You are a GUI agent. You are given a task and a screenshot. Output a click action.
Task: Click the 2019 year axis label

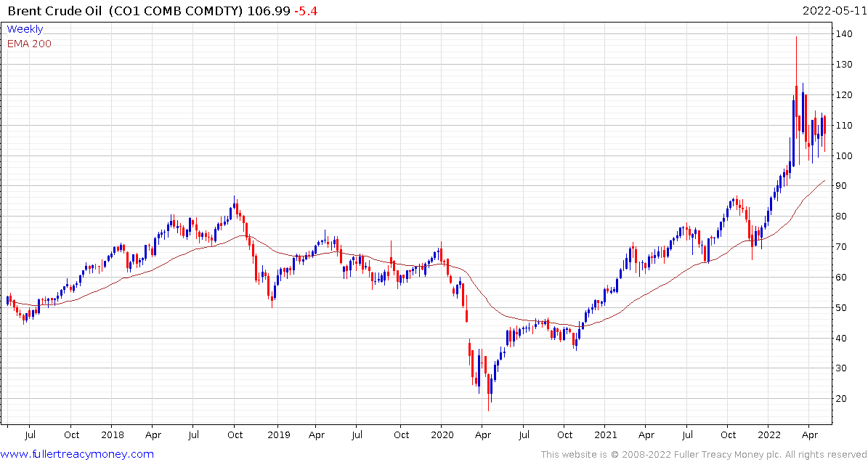coord(276,434)
